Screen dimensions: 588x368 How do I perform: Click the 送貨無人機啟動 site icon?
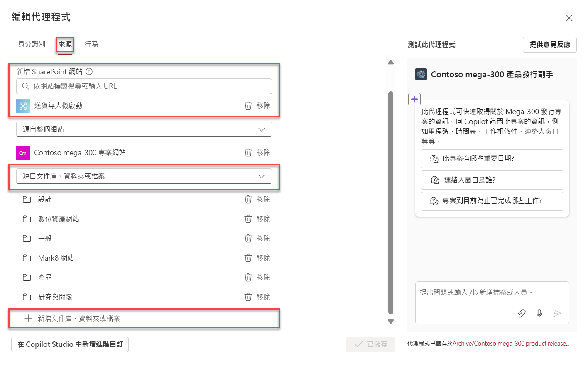click(x=23, y=106)
